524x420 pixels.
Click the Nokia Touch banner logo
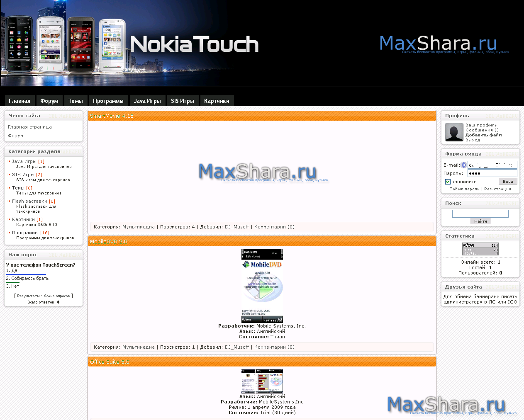pyautogui.click(x=194, y=44)
